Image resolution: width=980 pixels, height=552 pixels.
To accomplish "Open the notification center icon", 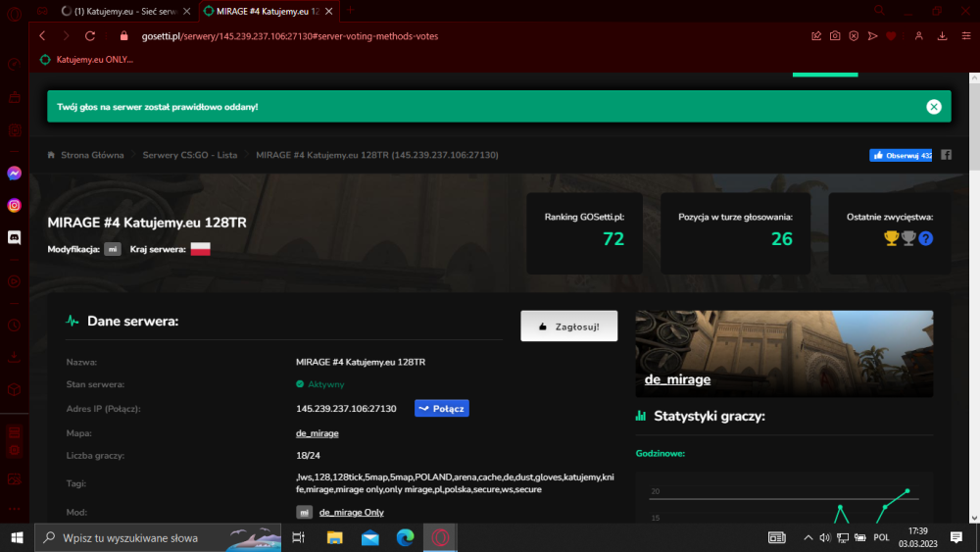I will 956,537.
